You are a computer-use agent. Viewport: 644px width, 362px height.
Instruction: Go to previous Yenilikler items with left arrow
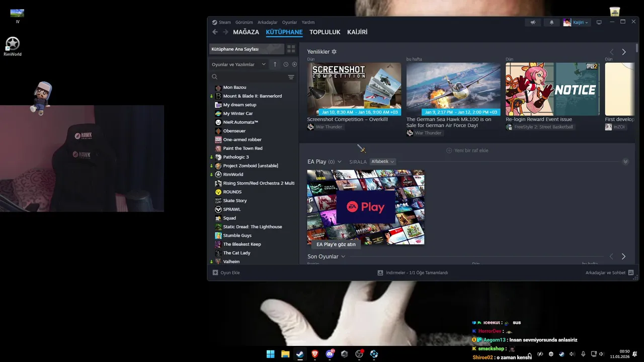point(612,52)
